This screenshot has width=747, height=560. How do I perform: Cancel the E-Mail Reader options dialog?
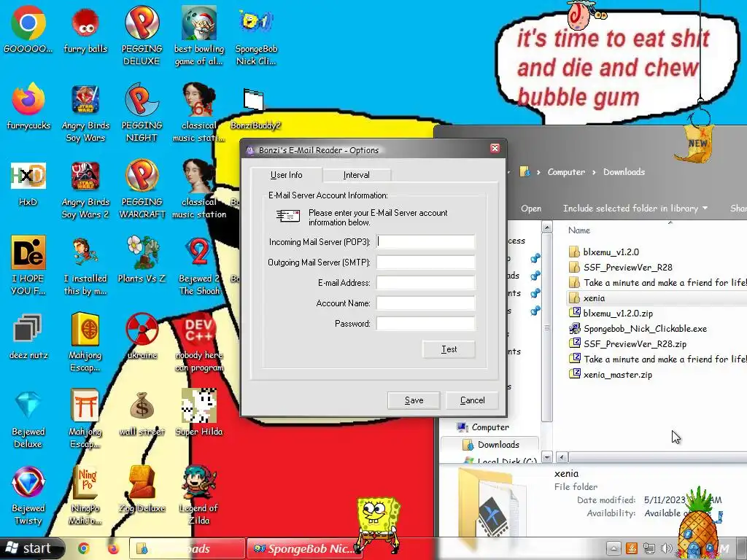click(x=472, y=400)
